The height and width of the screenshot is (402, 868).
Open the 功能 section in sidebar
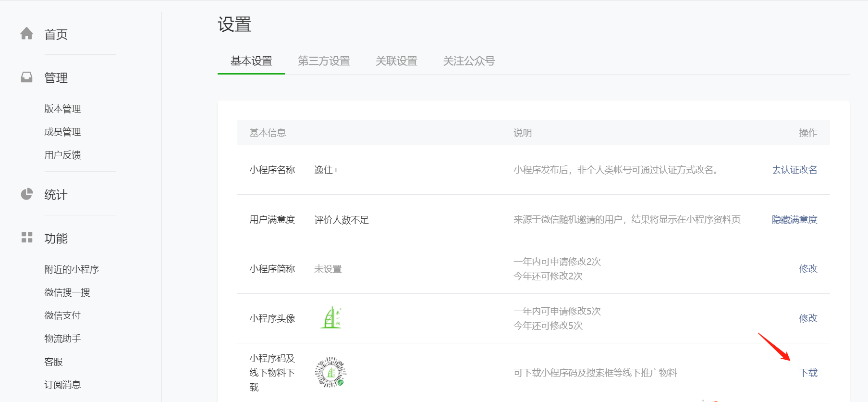(x=56, y=239)
